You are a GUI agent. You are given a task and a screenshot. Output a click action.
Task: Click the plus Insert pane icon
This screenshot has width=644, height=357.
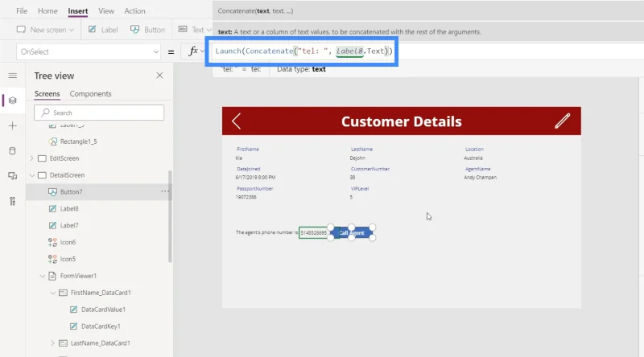pos(13,125)
